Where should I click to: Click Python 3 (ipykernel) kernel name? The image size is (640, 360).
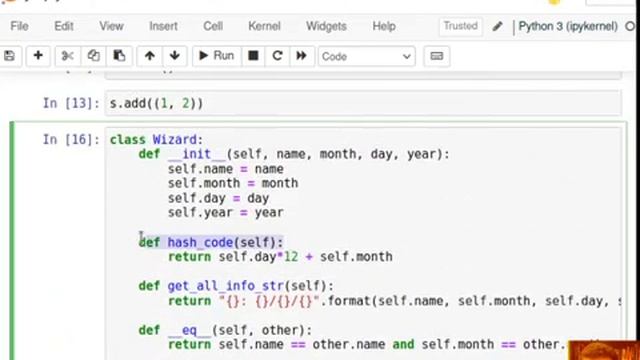(568, 27)
